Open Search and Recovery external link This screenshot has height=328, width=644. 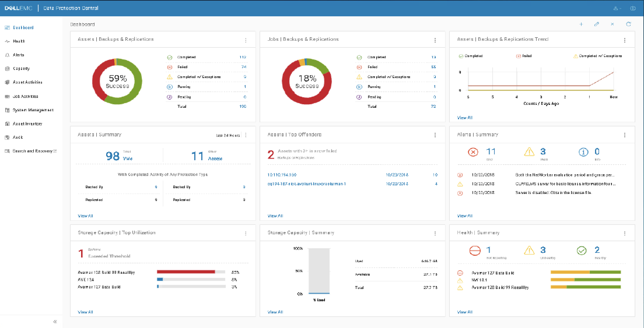(x=31, y=151)
